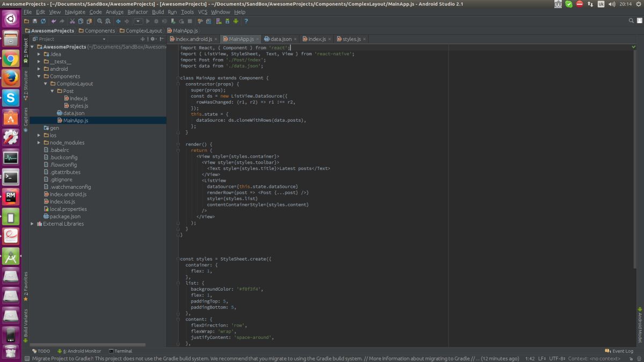Image resolution: width=644 pixels, height=362 pixels.
Task: Expand the node_modules folder
Action: (39, 143)
